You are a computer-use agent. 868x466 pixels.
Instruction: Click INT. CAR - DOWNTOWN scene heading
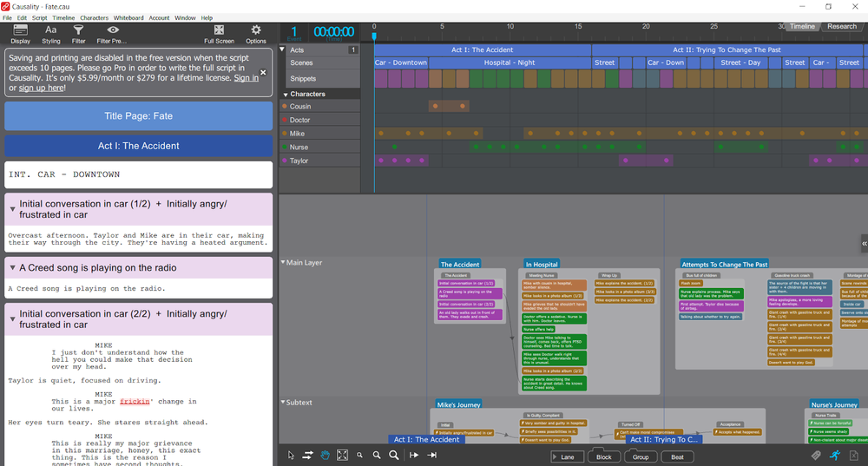tap(138, 175)
